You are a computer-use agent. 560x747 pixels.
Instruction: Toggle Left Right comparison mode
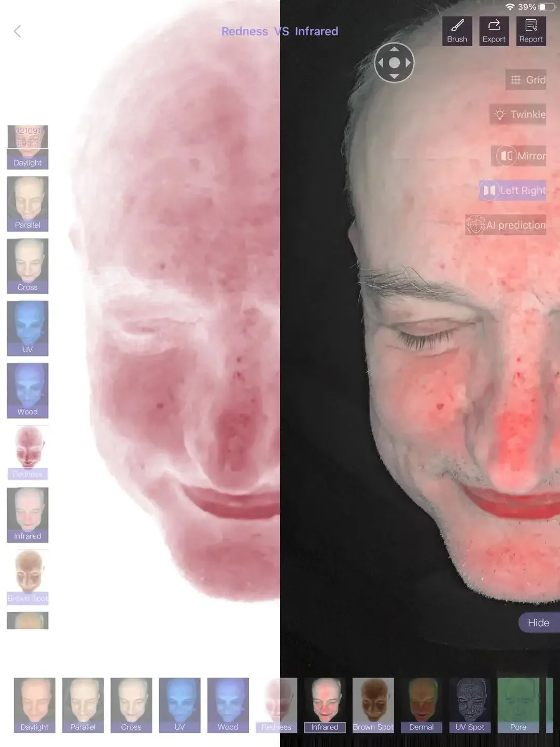[512, 190]
